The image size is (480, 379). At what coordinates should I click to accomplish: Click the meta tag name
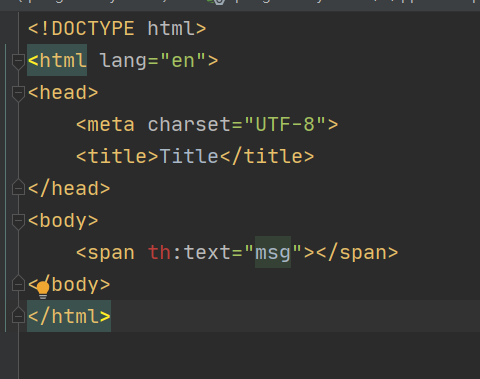(x=111, y=125)
